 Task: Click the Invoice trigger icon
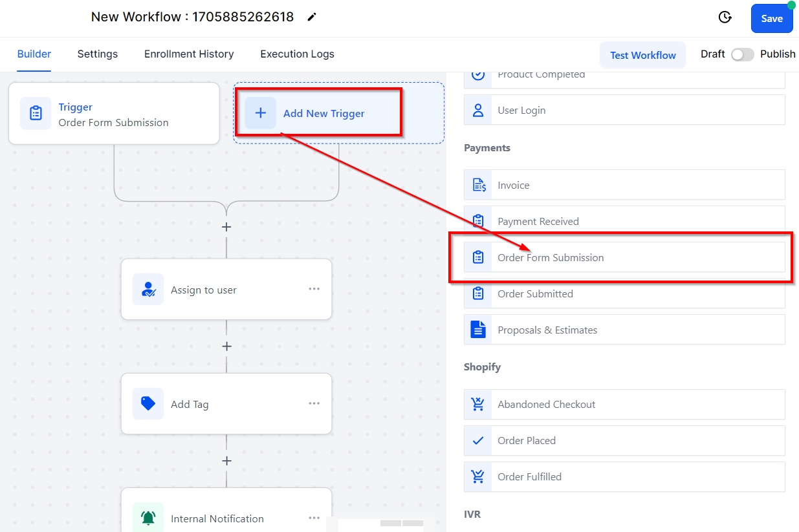(x=478, y=185)
